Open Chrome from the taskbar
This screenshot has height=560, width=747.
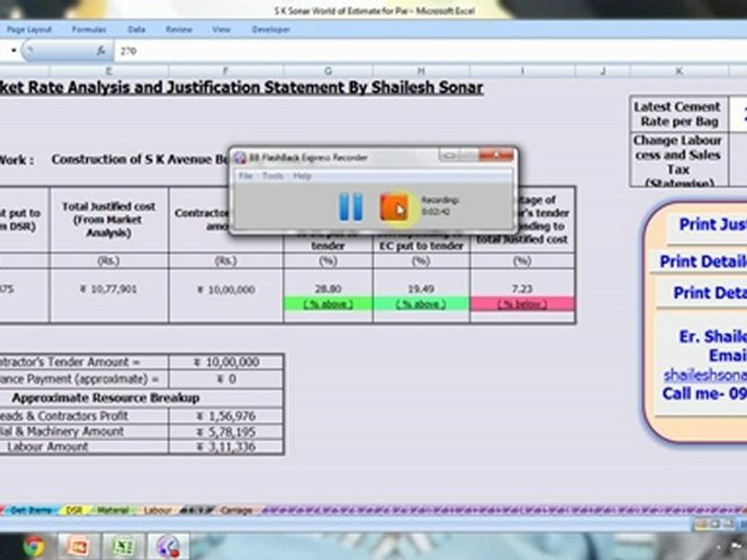pos(33,547)
